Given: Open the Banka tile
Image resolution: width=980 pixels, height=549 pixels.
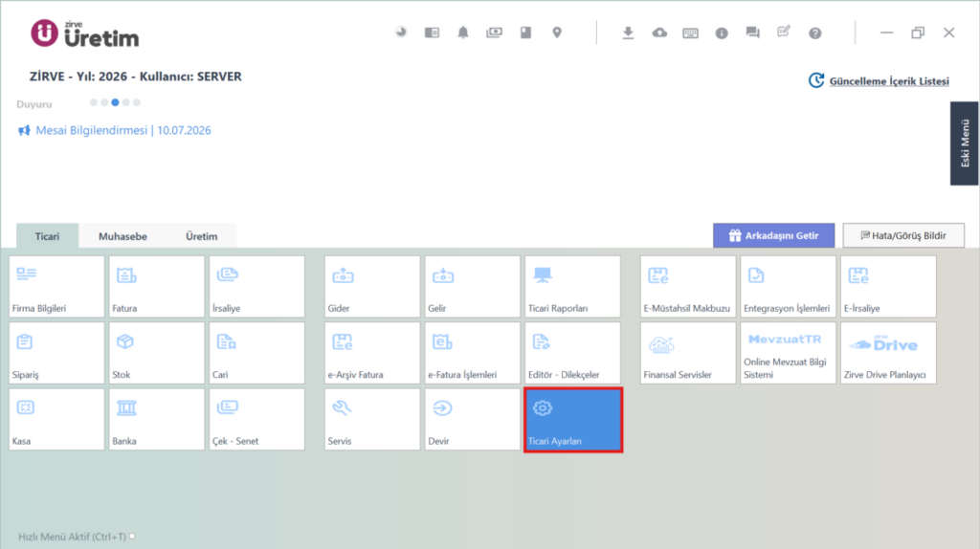Looking at the screenshot, I should coord(156,419).
